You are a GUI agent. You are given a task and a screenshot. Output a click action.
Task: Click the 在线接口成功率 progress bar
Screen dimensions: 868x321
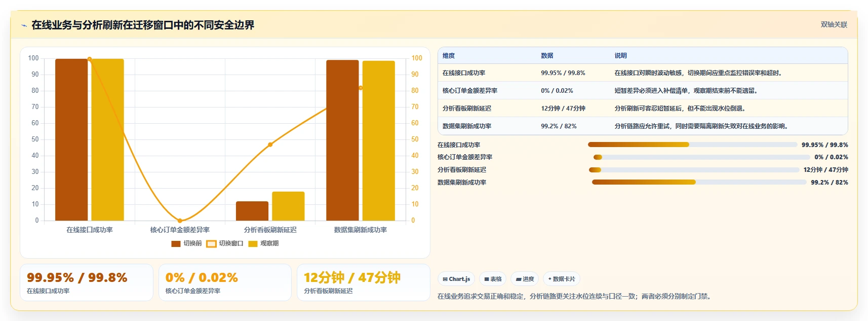click(x=692, y=145)
